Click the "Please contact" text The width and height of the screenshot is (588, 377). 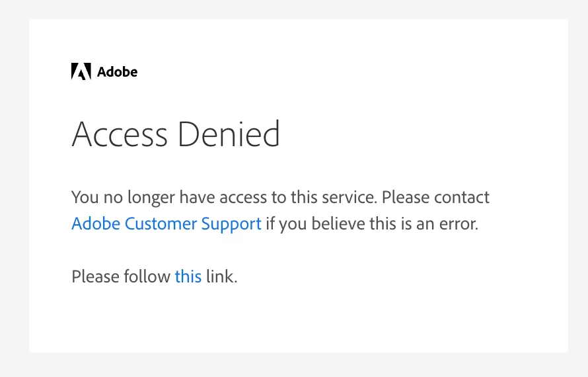pyautogui.click(x=435, y=197)
